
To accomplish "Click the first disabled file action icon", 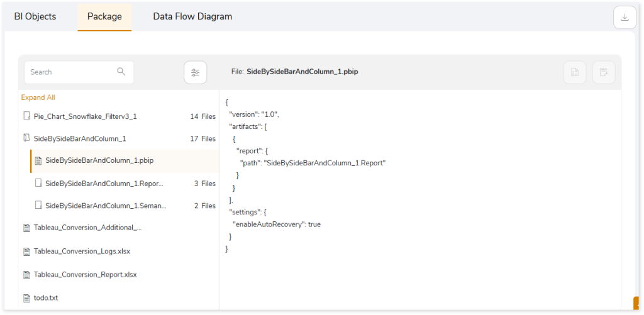I will point(575,73).
